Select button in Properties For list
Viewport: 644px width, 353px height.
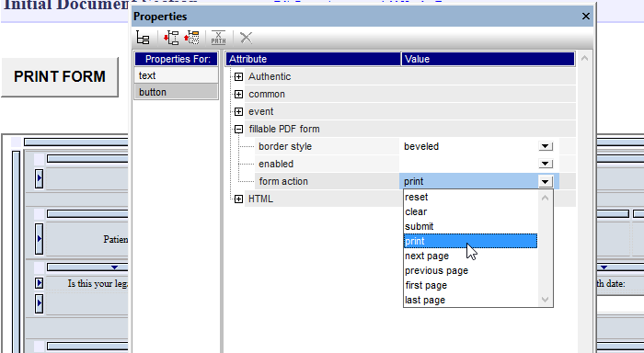click(177, 92)
